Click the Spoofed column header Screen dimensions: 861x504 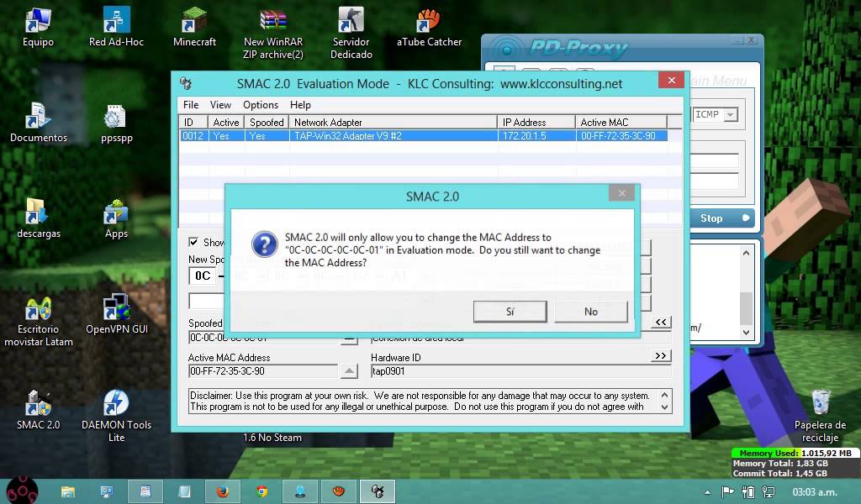coord(267,123)
